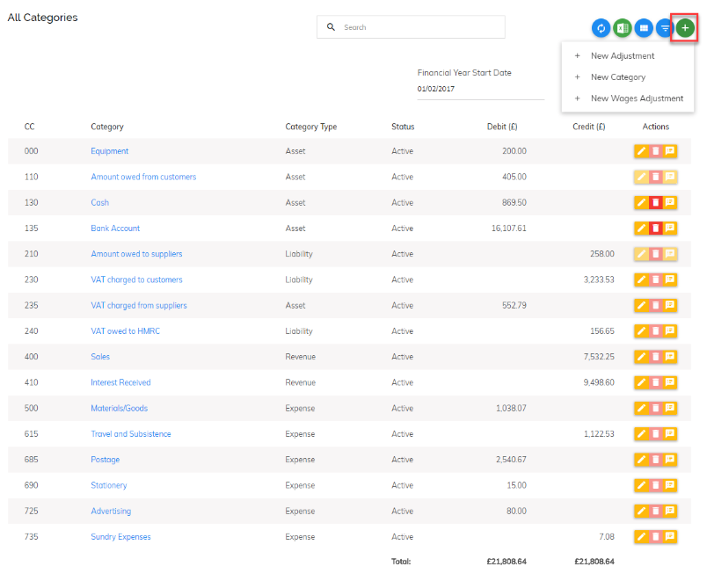
Task: Delete the Travel and Subsistence row
Action: coord(656,433)
